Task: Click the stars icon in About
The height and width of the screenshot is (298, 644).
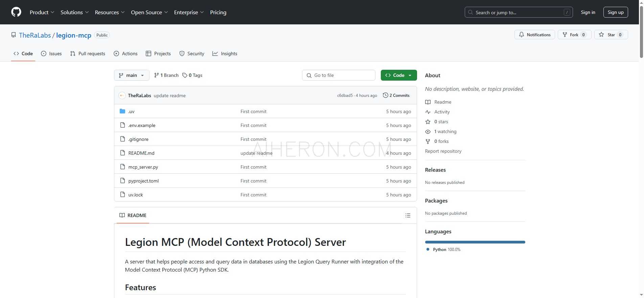Action: (428, 122)
